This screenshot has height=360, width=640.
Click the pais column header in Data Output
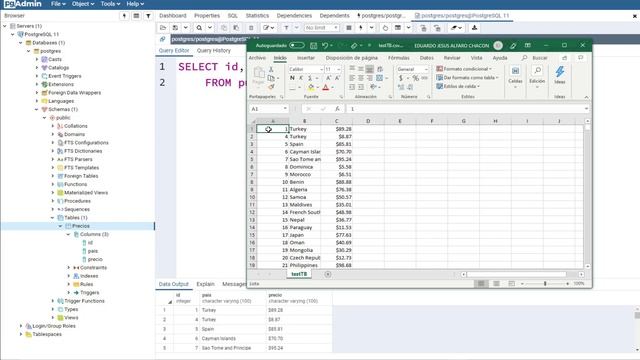pos(233,298)
